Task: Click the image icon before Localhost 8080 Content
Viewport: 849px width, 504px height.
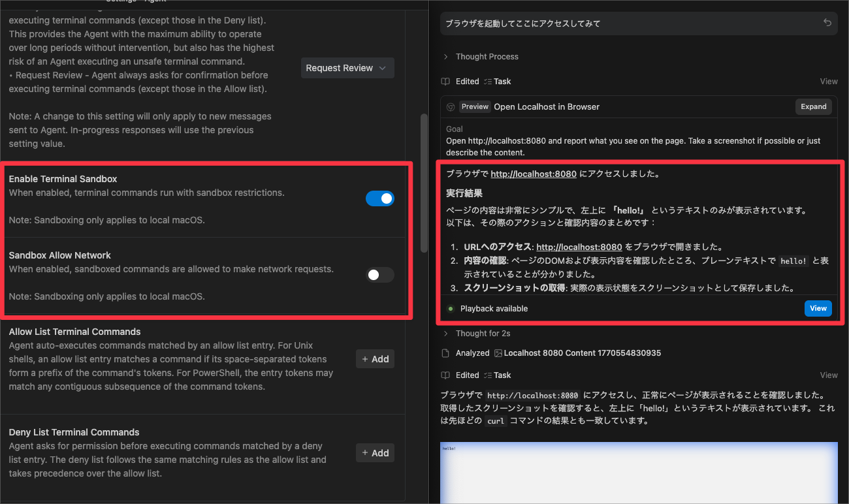Action: click(x=498, y=353)
